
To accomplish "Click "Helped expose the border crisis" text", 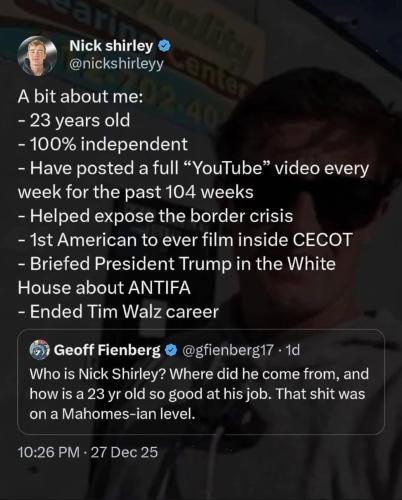I will [x=155, y=216].
